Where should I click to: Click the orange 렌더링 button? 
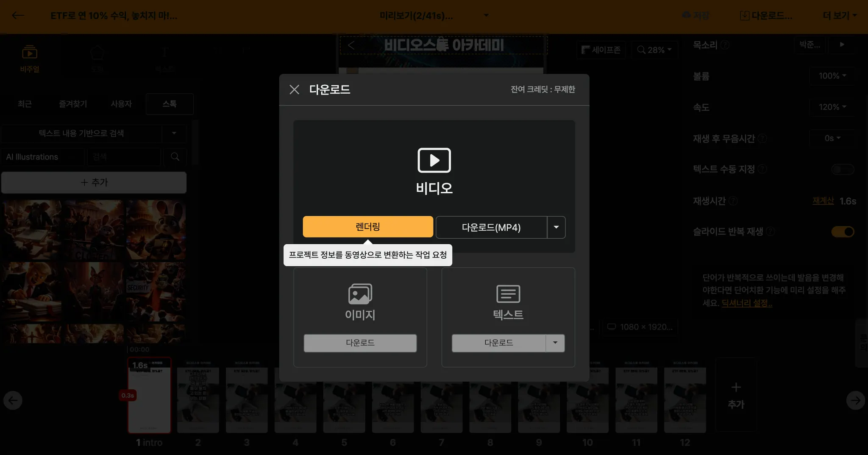pyautogui.click(x=367, y=227)
